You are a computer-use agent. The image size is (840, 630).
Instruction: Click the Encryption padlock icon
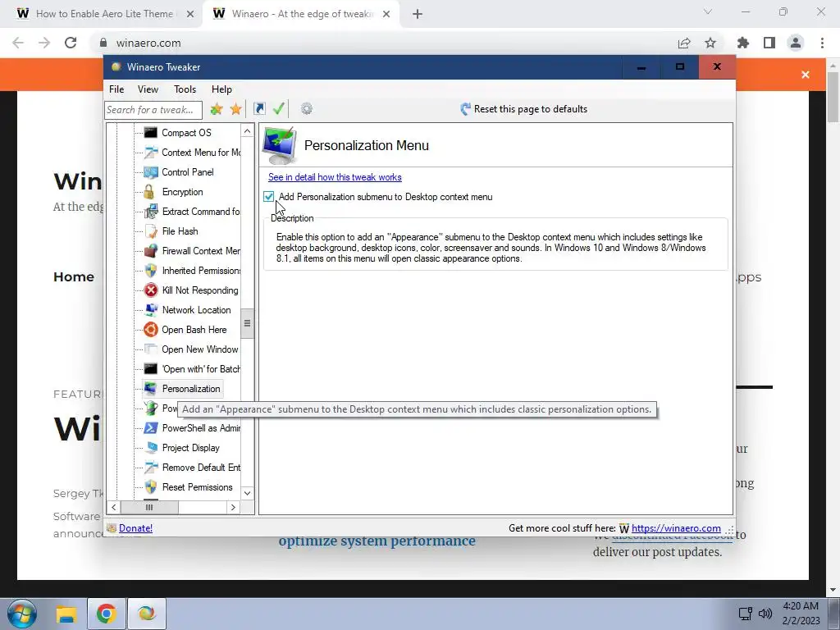(x=149, y=192)
